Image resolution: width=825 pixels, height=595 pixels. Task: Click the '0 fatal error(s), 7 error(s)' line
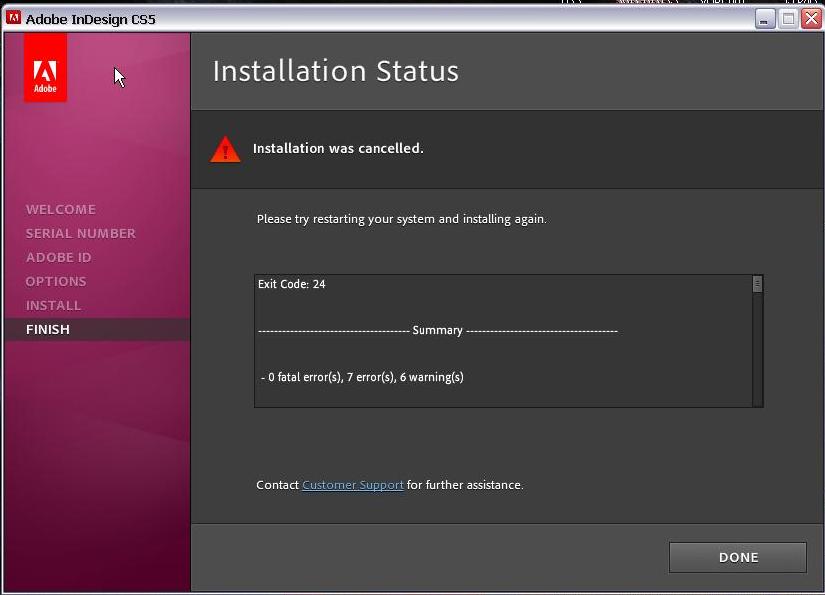click(x=363, y=377)
